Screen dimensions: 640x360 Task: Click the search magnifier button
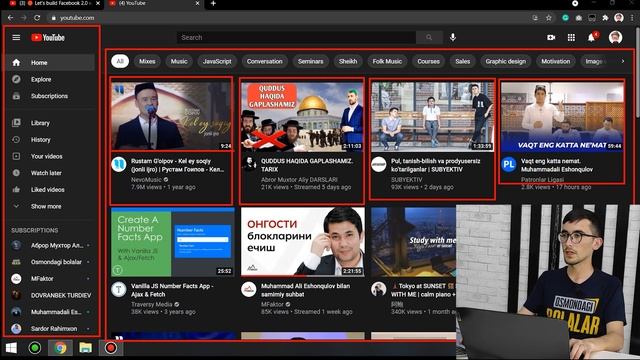(x=429, y=38)
